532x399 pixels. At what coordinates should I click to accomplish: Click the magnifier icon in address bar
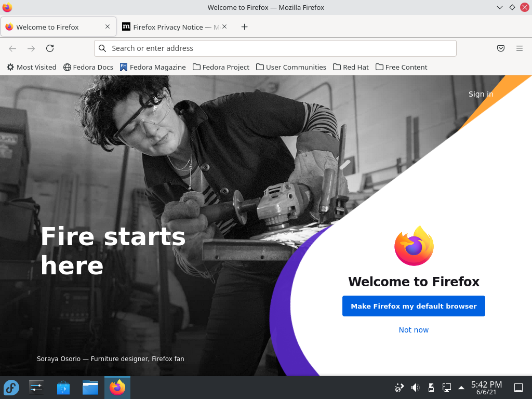point(102,48)
